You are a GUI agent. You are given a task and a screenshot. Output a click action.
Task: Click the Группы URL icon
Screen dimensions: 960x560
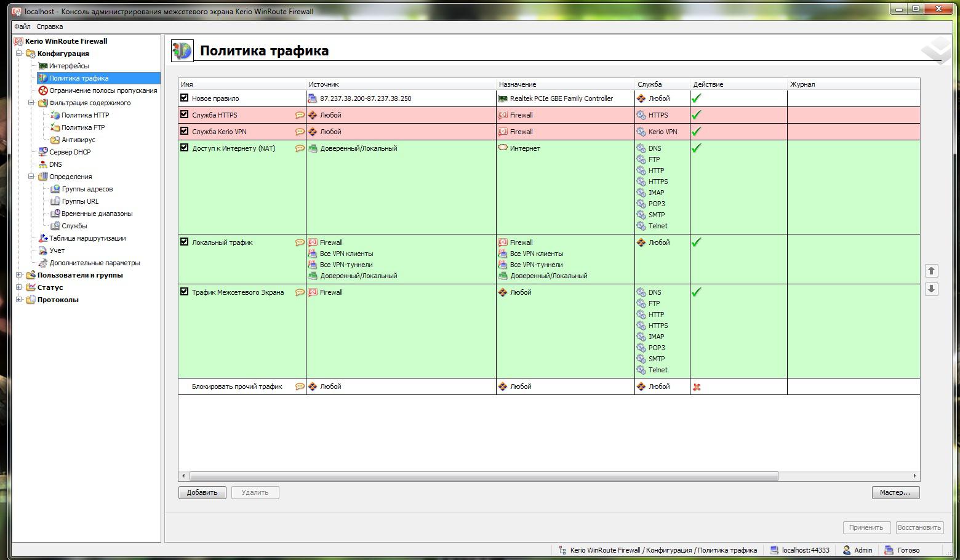[55, 201]
